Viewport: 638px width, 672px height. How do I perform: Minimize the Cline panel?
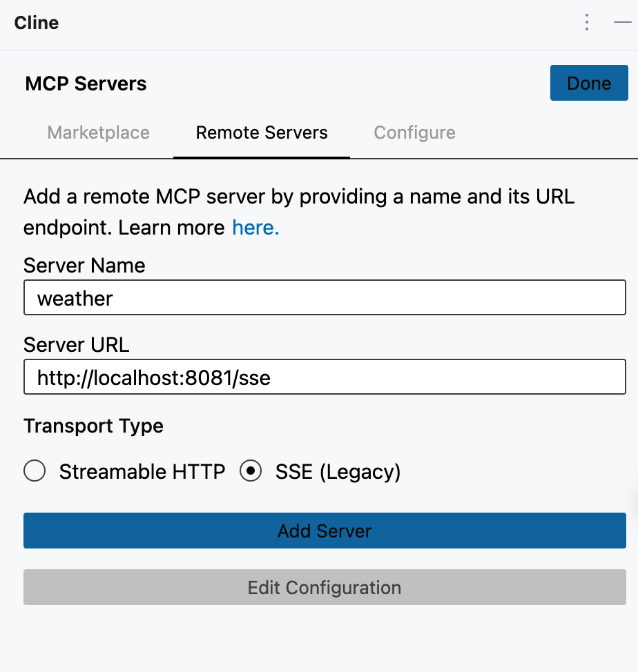(x=622, y=22)
